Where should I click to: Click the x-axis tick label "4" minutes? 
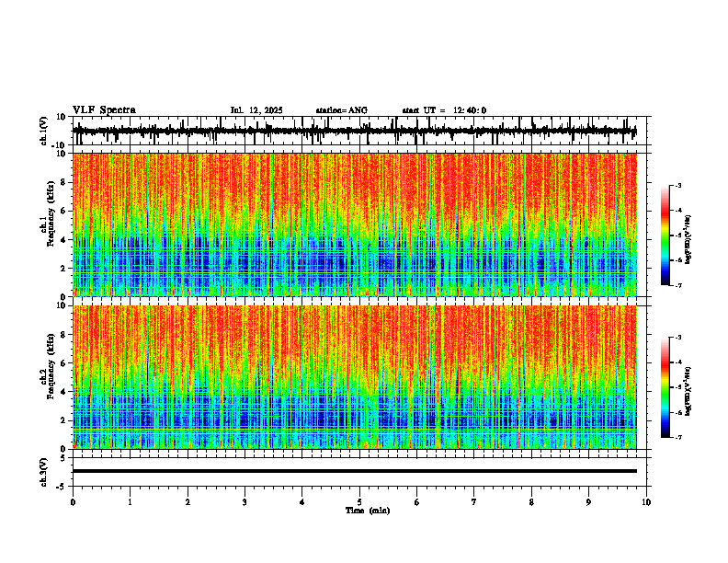coord(302,502)
